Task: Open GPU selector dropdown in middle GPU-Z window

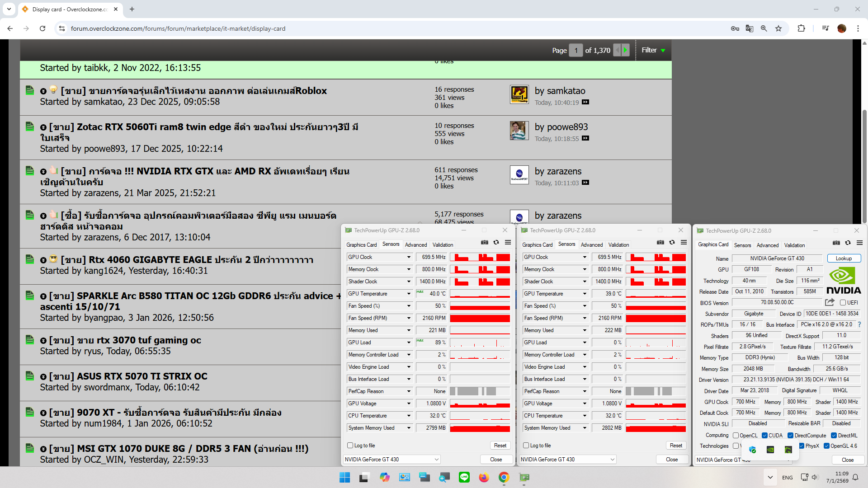Action: pos(613,460)
